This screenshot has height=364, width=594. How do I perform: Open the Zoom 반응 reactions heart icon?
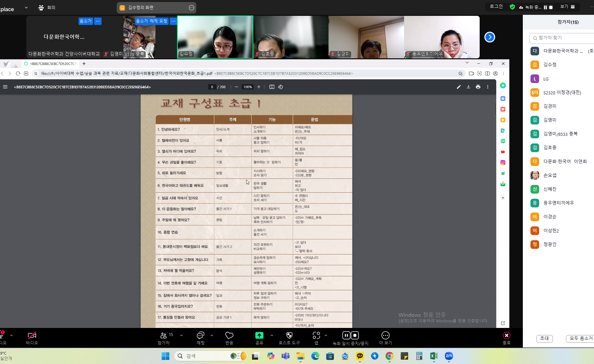(x=229, y=335)
